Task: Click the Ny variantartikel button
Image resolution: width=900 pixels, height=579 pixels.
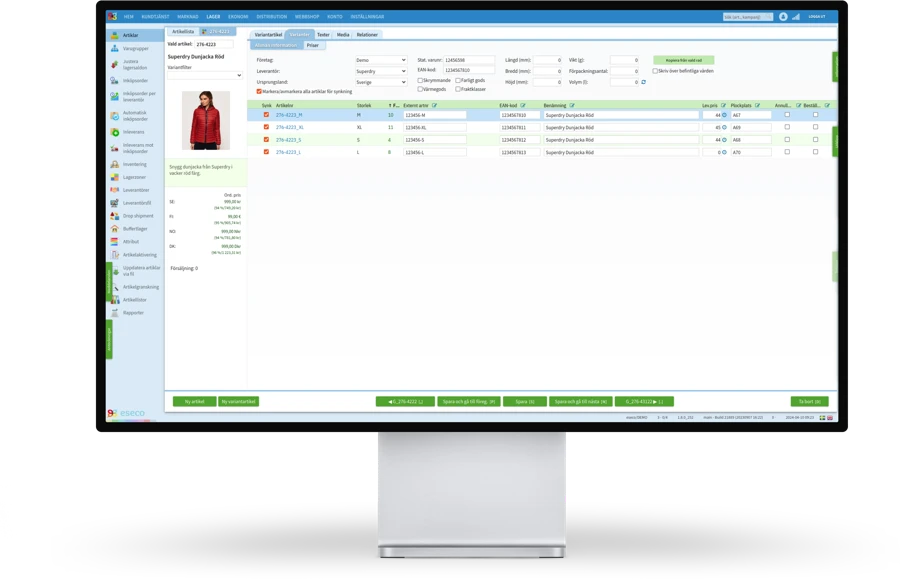Action: pos(238,401)
